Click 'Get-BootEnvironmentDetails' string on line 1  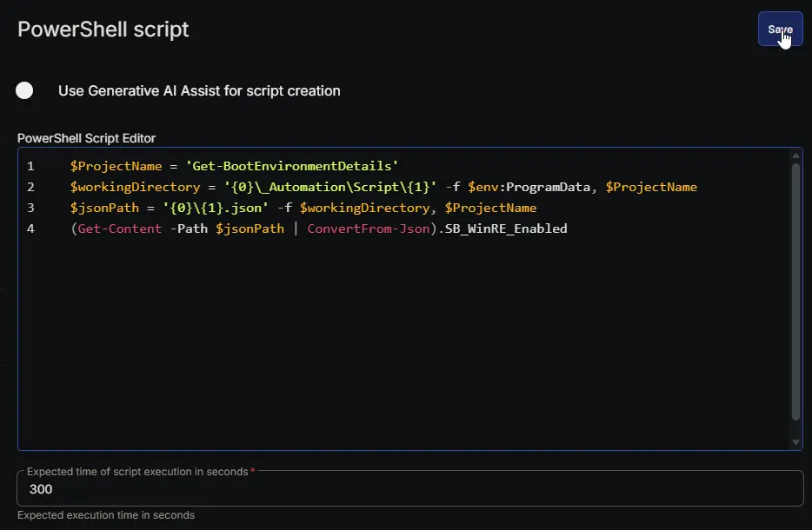tap(292, 166)
